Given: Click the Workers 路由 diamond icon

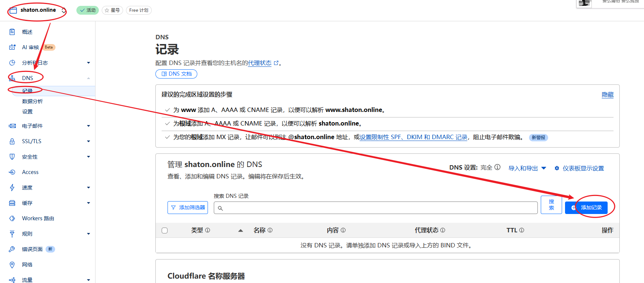Looking at the screenshot, I should [12, 218].
